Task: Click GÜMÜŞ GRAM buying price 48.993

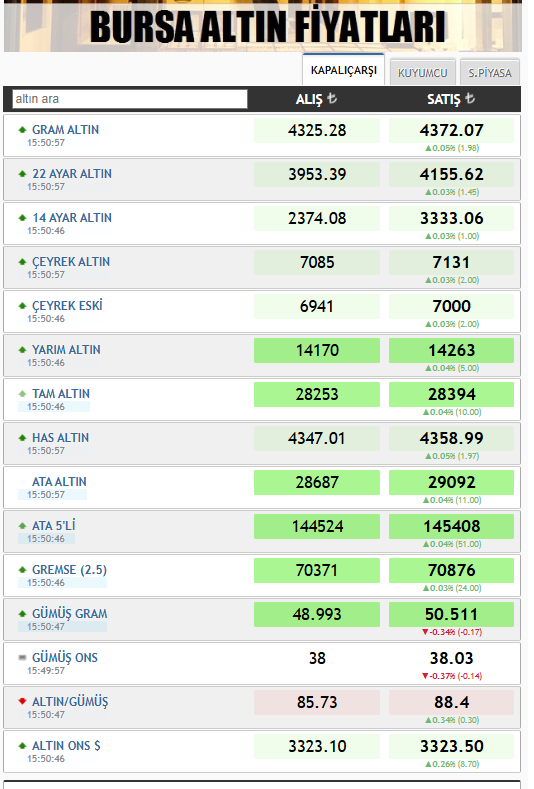Action: 317,614
